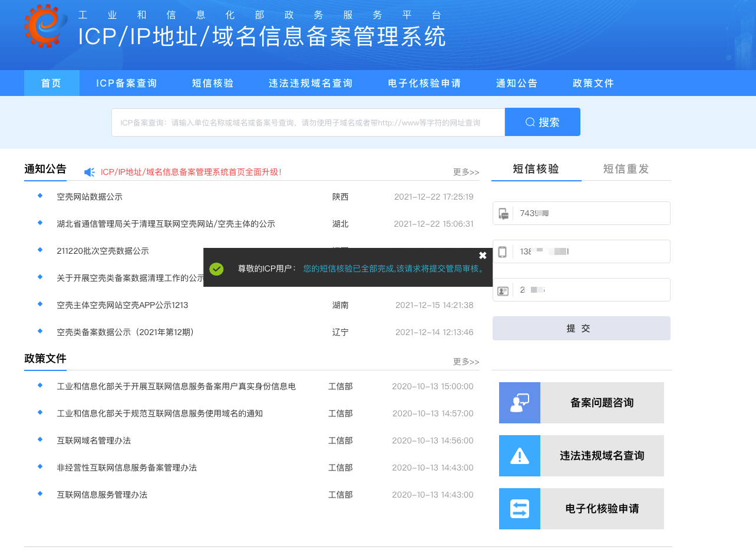Click the 湖南 province cell
The width and height of the screenshot is (756, 550).
click(341, 305)
